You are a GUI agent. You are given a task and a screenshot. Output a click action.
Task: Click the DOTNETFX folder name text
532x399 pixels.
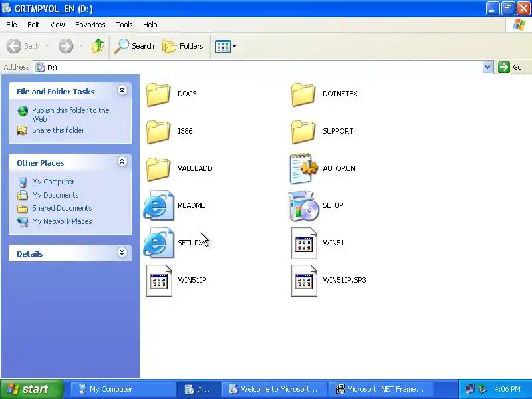pyautogui.click(x=340, y=94)
